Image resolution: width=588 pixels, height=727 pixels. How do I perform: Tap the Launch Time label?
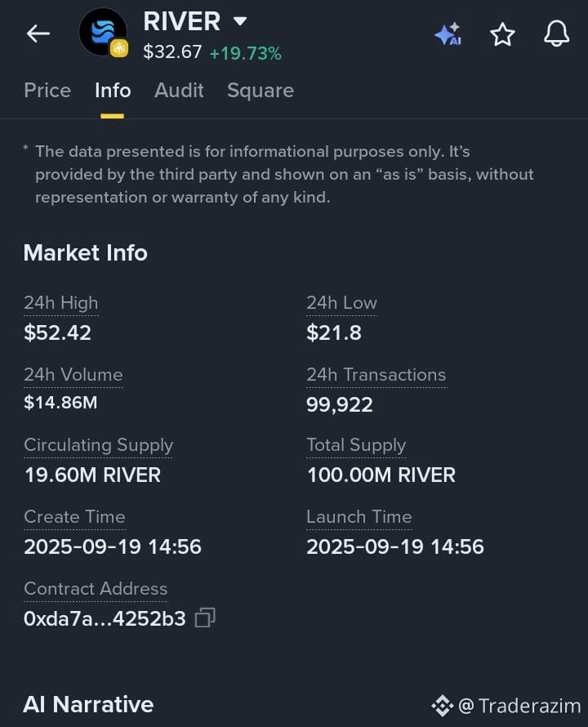coord(359,517)
